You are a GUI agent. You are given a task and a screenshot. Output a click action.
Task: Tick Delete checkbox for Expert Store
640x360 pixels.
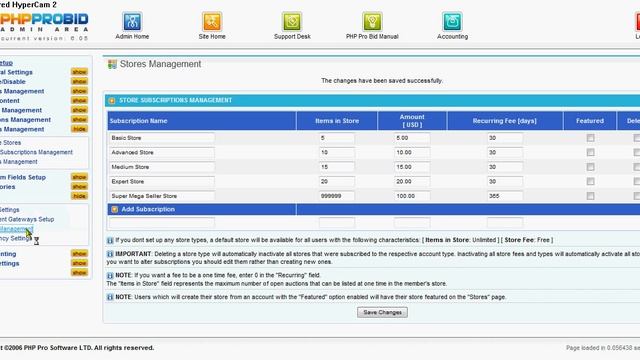[x=637, y=181]
